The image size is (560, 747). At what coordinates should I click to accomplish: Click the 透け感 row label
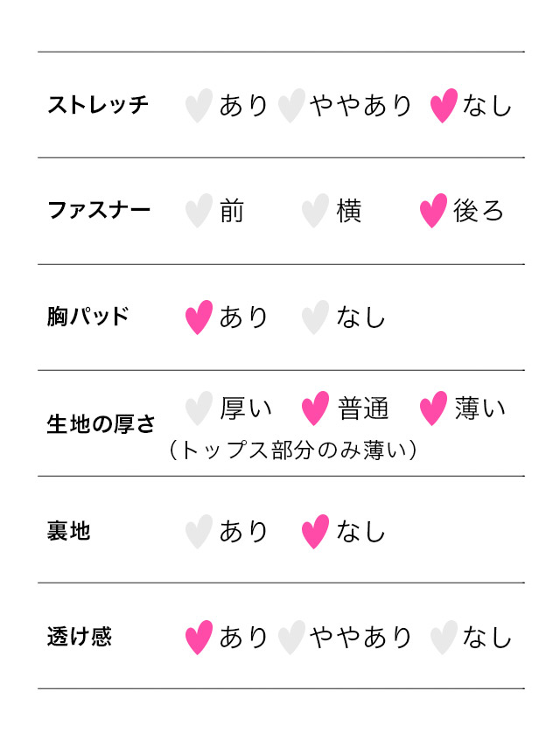pos(80,637)
